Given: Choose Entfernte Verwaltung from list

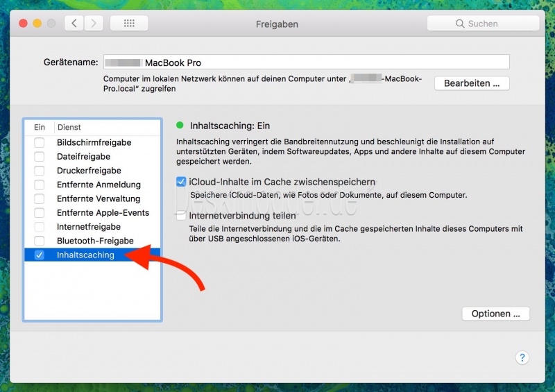Looking at the screenshot, I should pyautogui.click(x=99, y=199).
